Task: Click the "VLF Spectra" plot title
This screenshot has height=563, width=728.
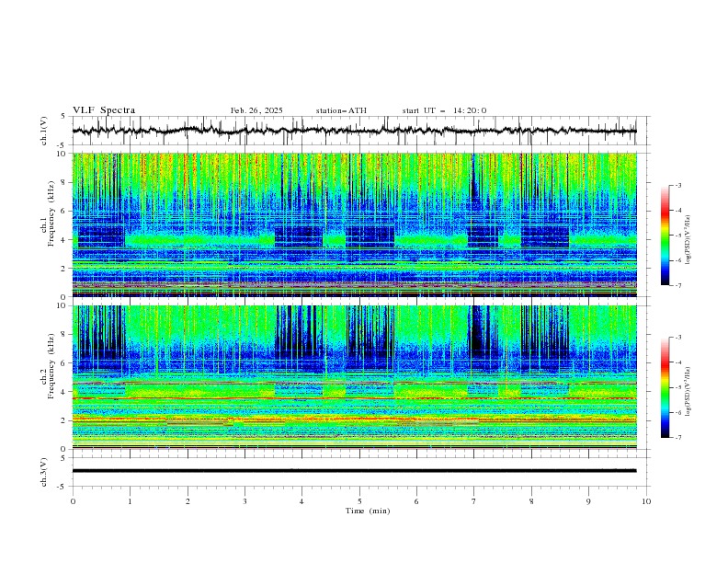Action: tap(104, 110)
